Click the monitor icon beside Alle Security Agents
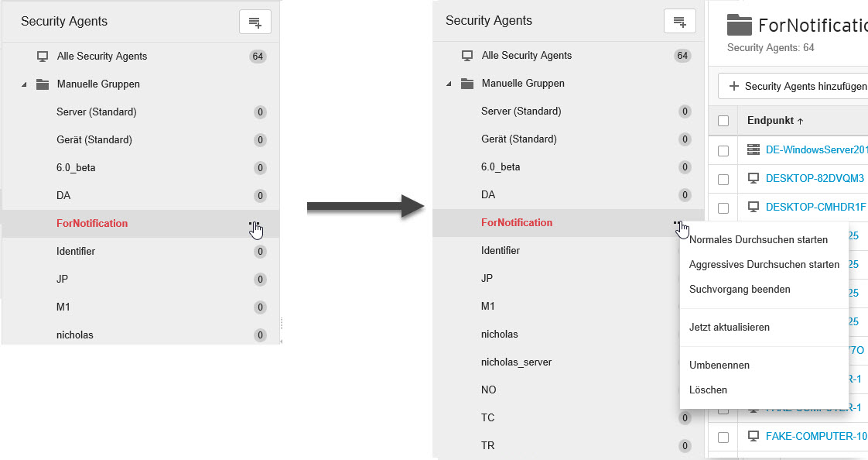868x460 pixels. coord(43,56)
